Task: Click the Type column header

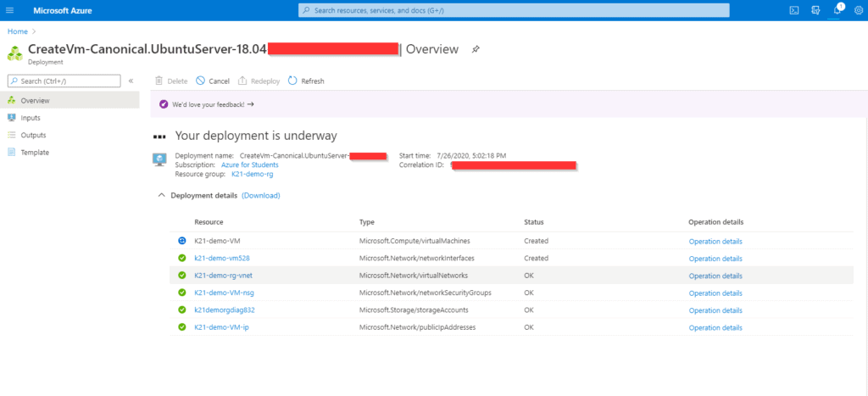Action: (366, 222)
